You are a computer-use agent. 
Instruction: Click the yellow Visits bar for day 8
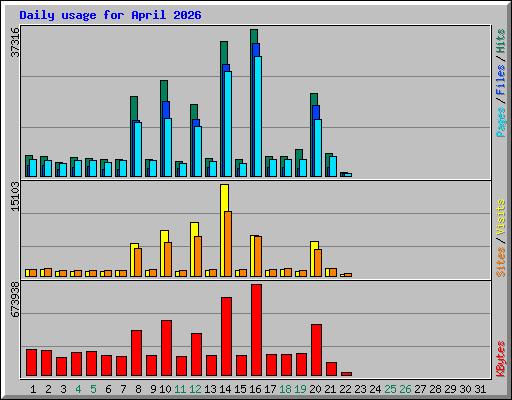point(132,260)
